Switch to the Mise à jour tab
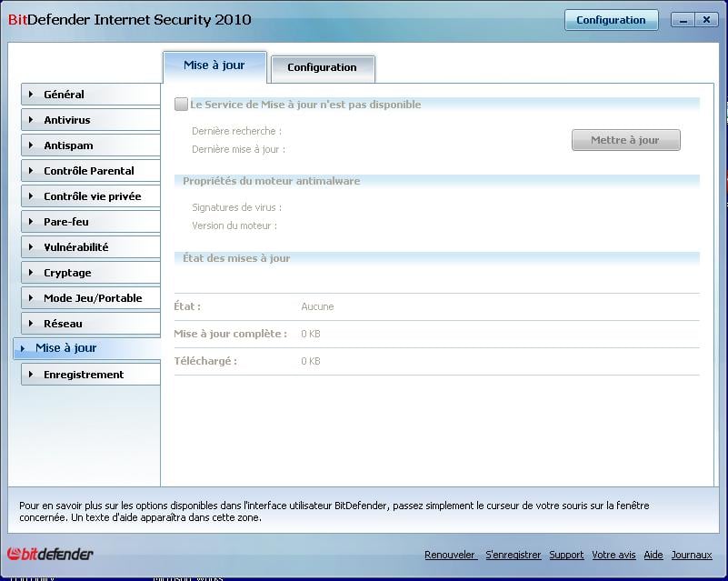The width and height of the screenshot is (728, 581). tap(214, 66)
